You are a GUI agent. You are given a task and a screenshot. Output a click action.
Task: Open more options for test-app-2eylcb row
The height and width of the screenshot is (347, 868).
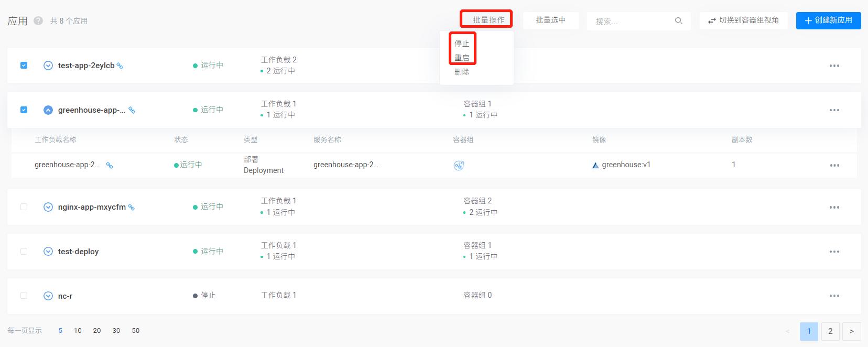[834, 66]
